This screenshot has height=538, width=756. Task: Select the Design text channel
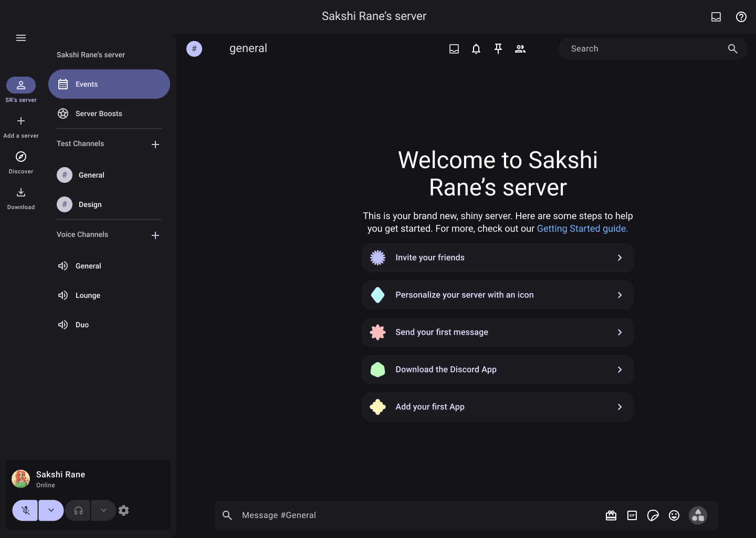point(109,204)
